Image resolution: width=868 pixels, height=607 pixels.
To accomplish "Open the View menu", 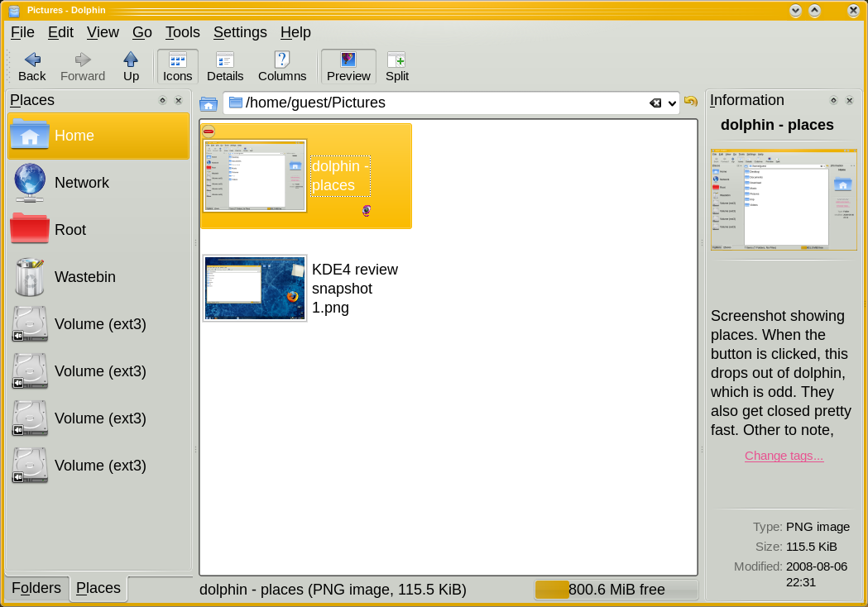I will pos(103,32).
